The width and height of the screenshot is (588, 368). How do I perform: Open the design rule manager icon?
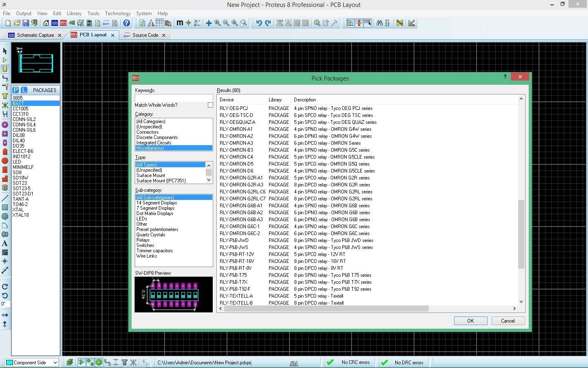[412, 23]
